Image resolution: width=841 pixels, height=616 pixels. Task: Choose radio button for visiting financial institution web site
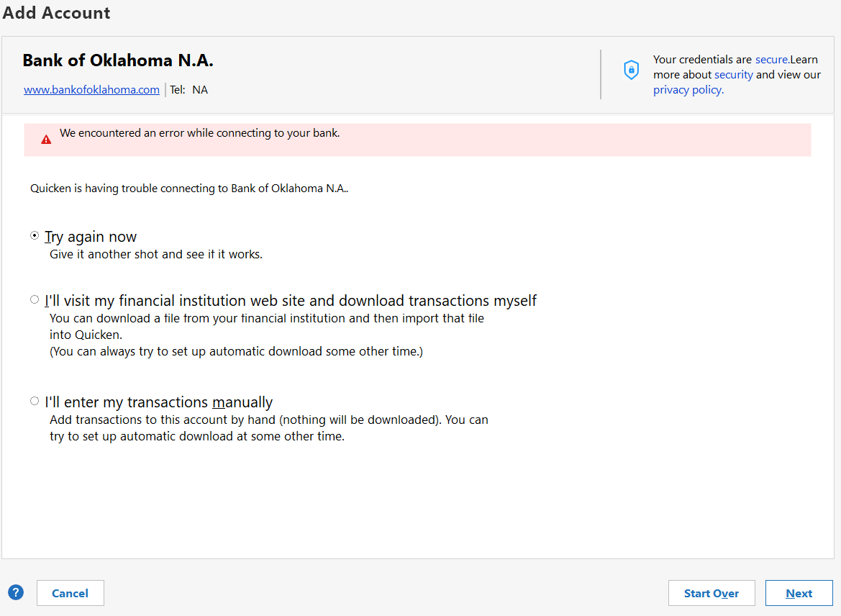(35, 299)
